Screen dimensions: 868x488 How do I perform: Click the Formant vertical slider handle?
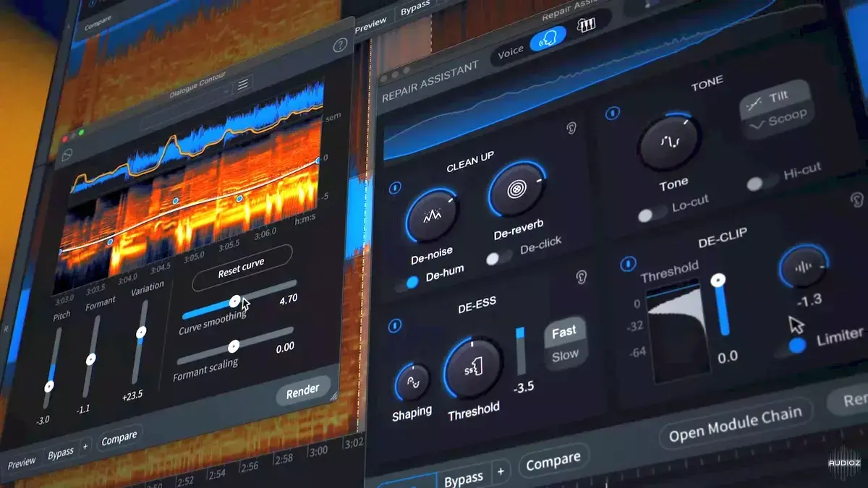[x=90, y=359]
